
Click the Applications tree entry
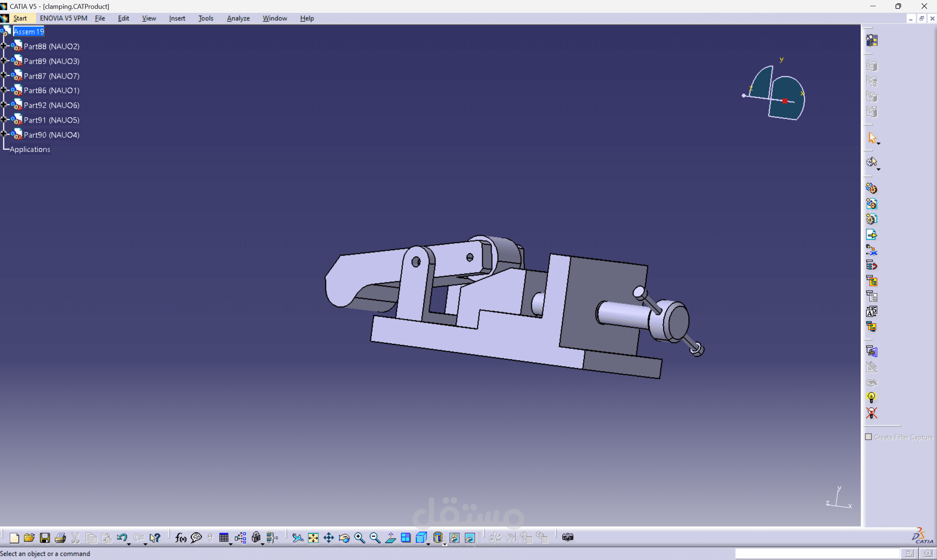(x=30, y=150)
